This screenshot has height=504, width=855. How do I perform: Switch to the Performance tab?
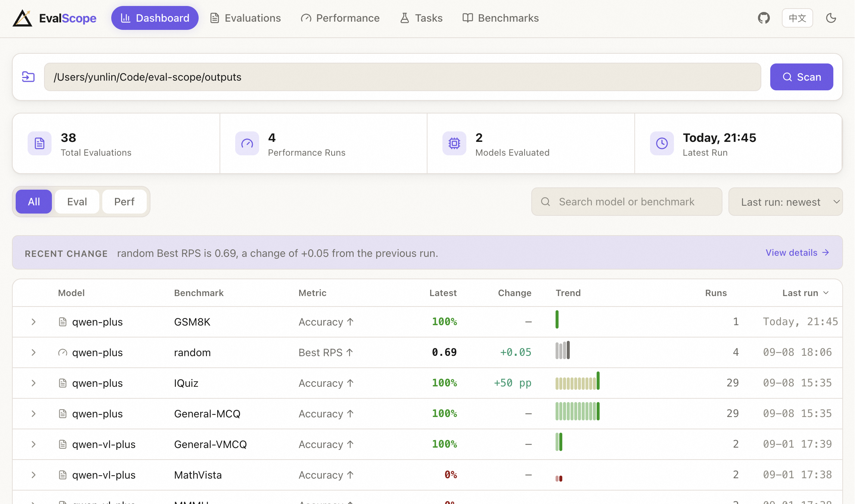pyautogui.click(x=340, y=18)
